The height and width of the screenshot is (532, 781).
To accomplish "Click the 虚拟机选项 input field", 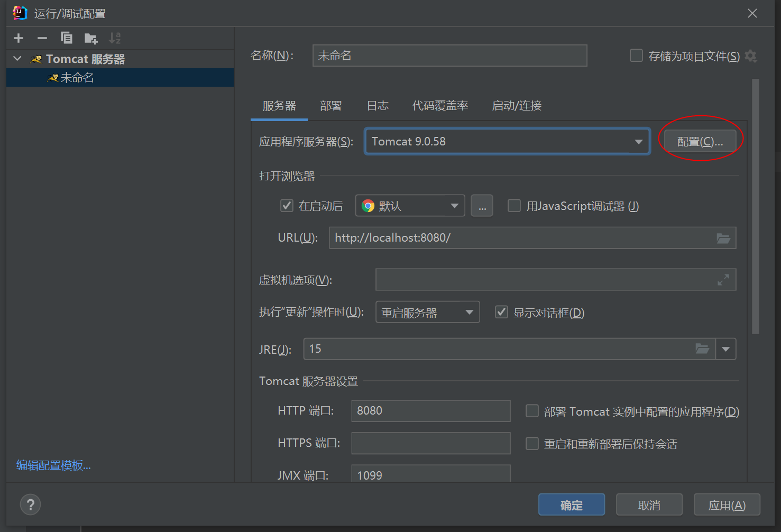I will [x=556, y=280].
